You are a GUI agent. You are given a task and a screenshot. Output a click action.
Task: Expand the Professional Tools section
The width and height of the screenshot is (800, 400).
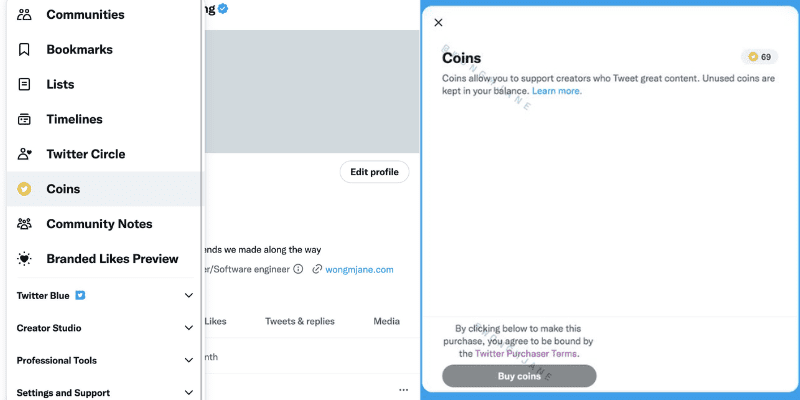(189, 360)
